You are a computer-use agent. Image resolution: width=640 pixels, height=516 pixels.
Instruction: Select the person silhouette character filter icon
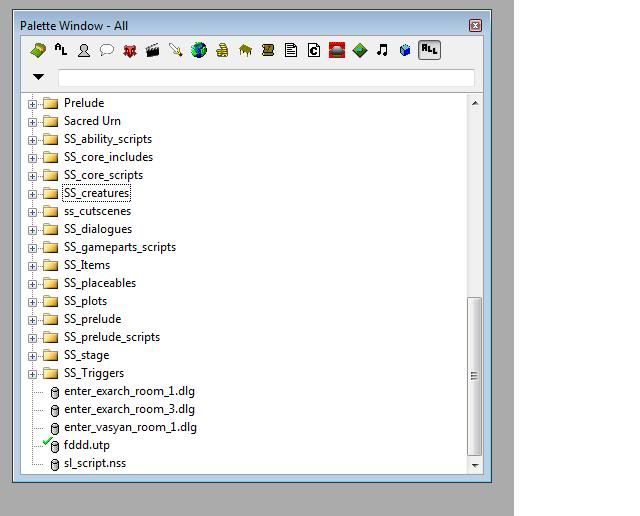[84, 50]
